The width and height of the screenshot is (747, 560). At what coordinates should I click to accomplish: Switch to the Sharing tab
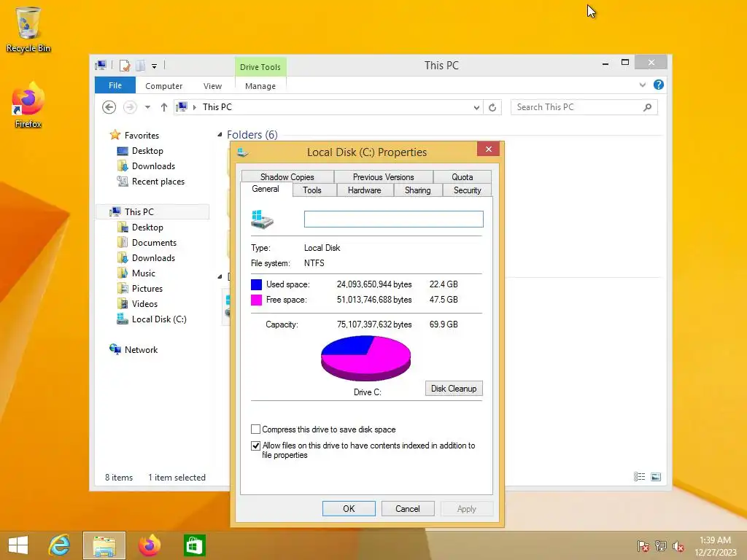(418, 190)
